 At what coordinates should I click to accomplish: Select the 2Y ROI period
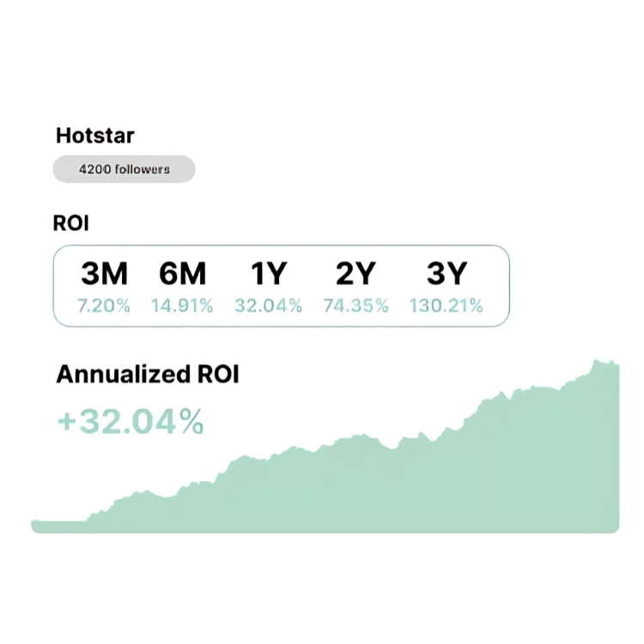tap(355, 274)
